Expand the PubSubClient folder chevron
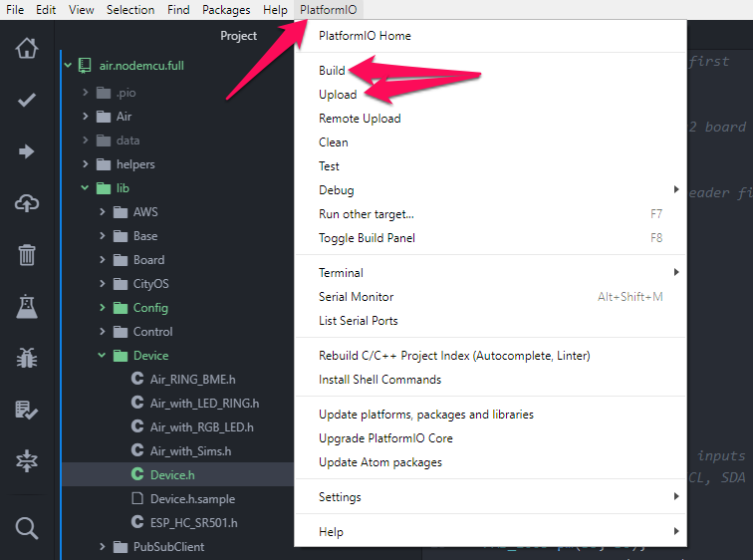 103,546
